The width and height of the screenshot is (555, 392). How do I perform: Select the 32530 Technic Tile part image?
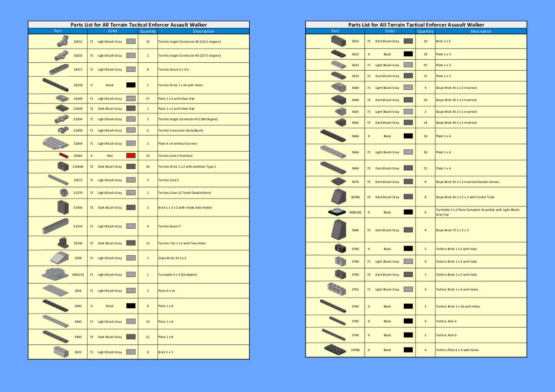tap(63, 243)
